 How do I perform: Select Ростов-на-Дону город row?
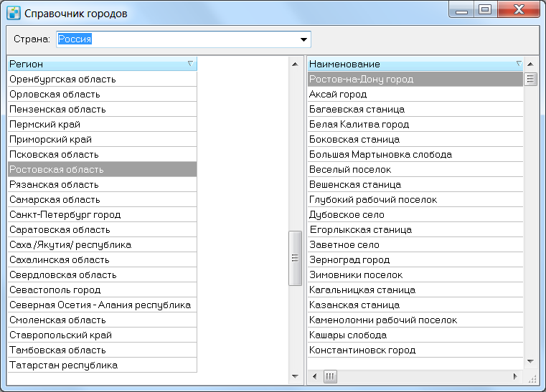click(415, 80)
